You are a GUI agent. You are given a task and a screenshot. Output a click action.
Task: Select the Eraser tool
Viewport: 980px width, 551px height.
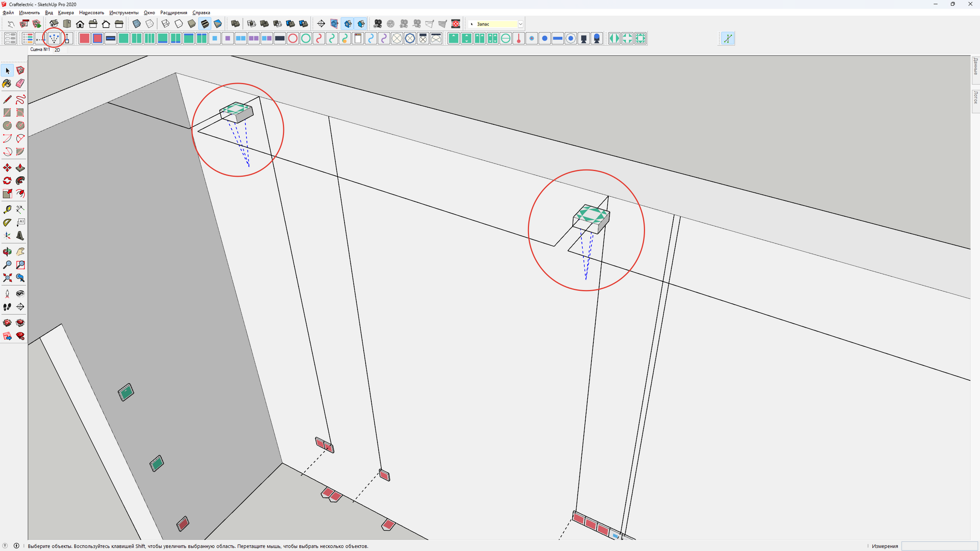pos(20,84)
